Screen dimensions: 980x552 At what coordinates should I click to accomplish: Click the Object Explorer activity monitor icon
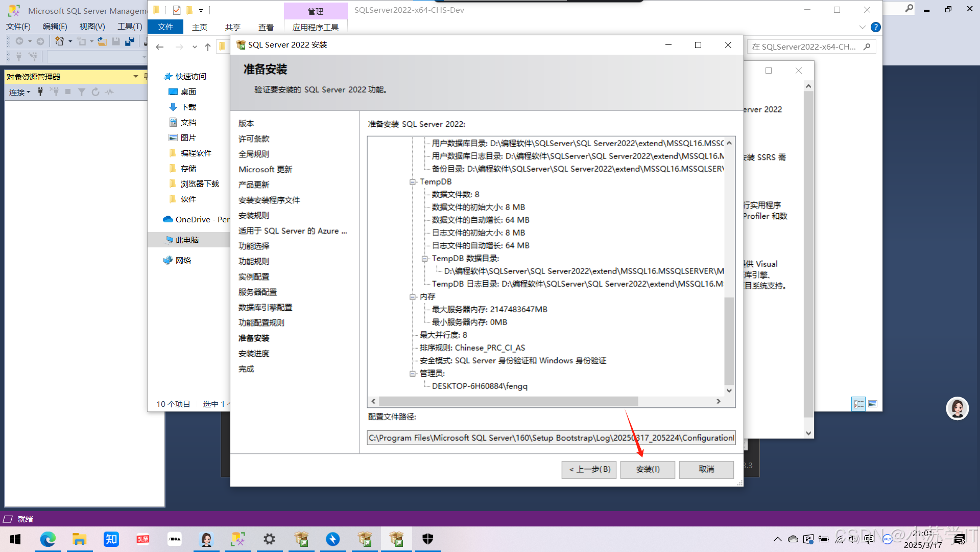[109, 92]
